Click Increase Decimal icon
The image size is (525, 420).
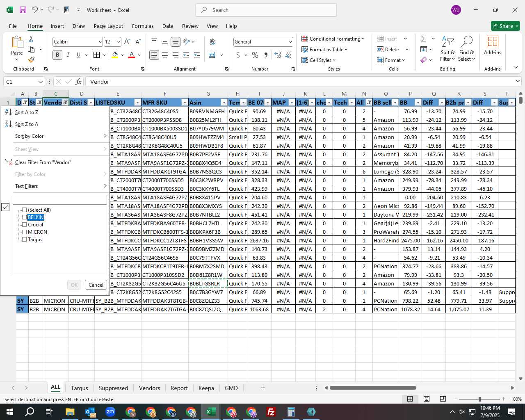(278, 55)
